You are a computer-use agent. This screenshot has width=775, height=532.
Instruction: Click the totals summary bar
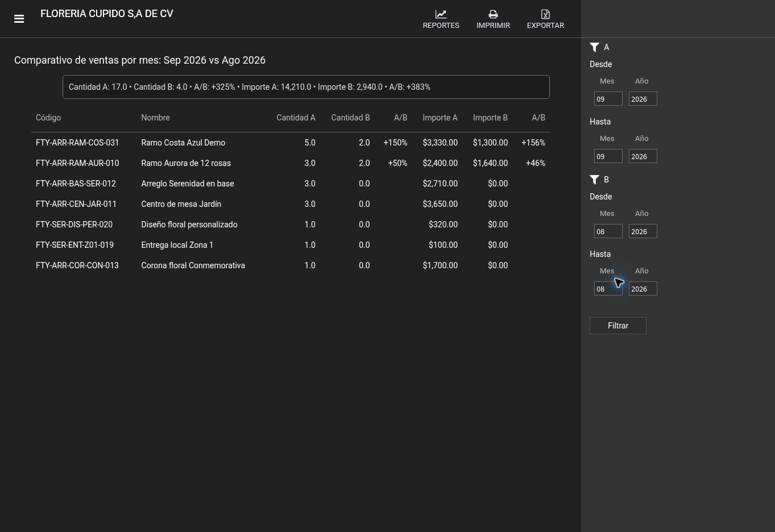[x=306, y=87]
